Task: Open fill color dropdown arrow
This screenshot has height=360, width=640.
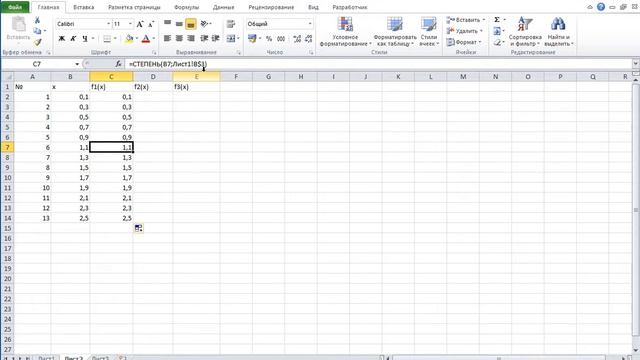Action: 137,39
